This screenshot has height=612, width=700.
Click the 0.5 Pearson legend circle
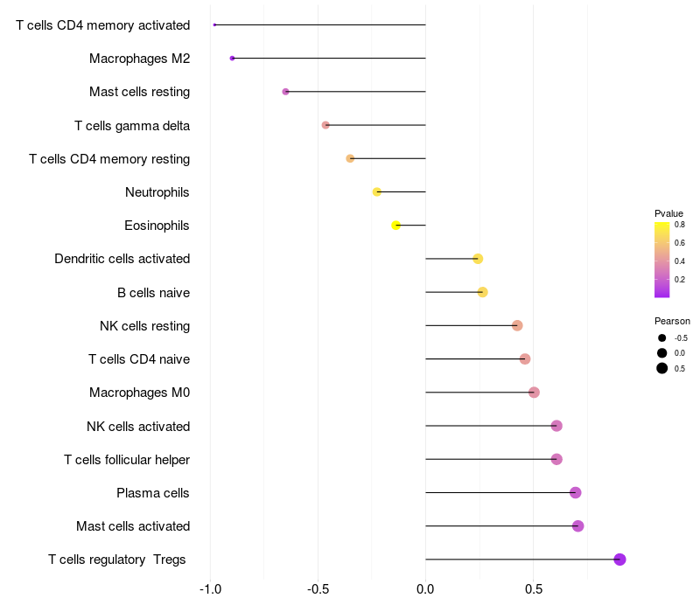click(x=662, y=368)
